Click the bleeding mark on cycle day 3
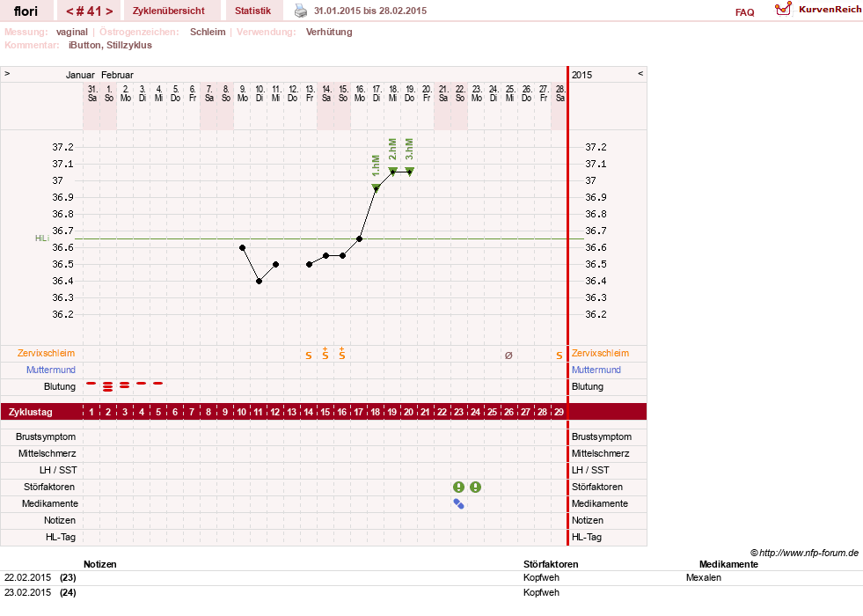This screenshot has height=616, width=863. [125, 385]
